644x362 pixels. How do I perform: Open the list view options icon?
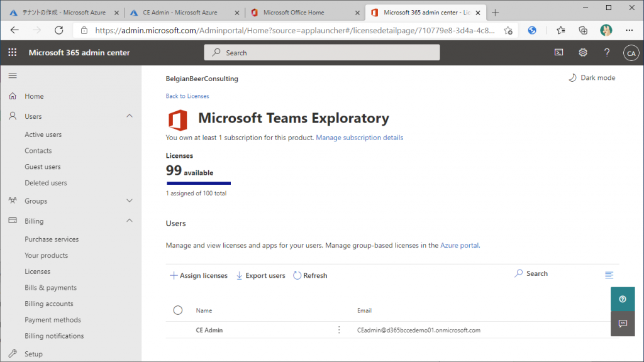609,275
